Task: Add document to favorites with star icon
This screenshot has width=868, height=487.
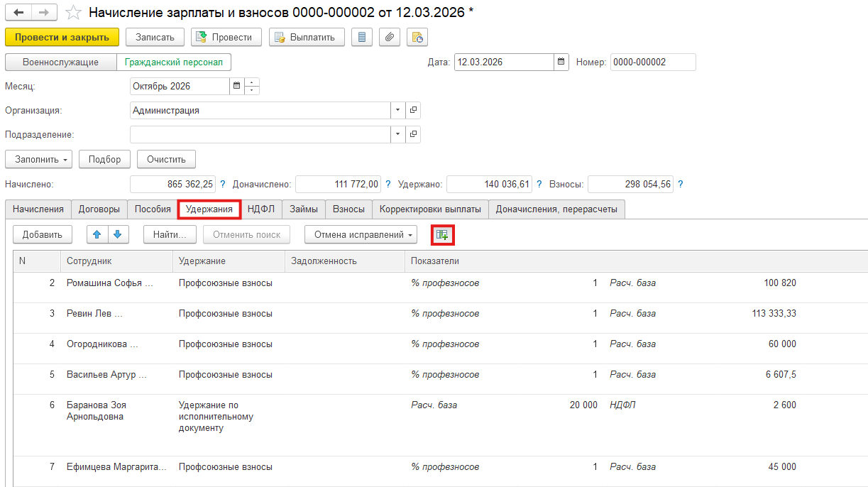Action: [73, 13]
